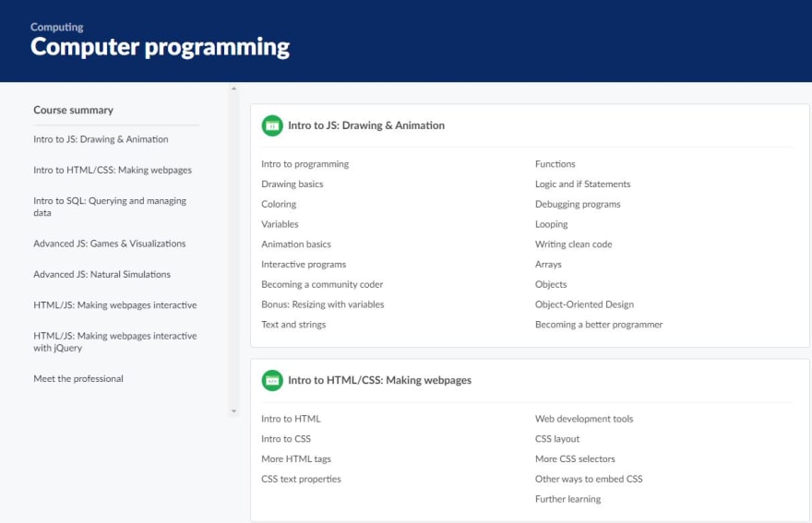This screenshot has height=523, width=812.
Task: Open Advanced JS: Games & Visualizations
Action: (109, 244)
